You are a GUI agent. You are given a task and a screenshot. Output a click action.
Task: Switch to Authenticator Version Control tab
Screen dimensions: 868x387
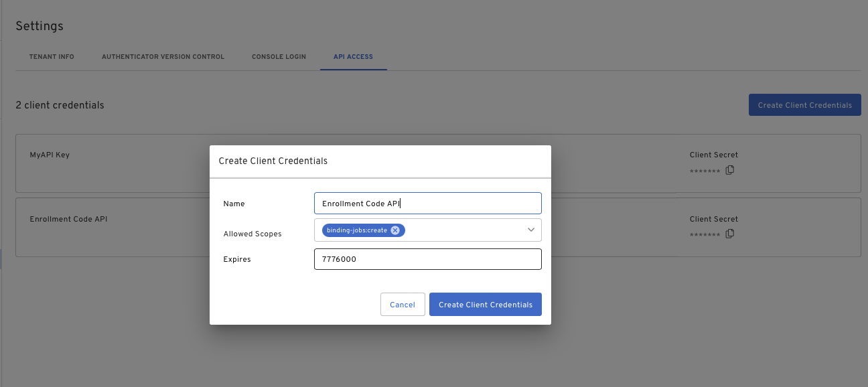click(x=163, y=57)
